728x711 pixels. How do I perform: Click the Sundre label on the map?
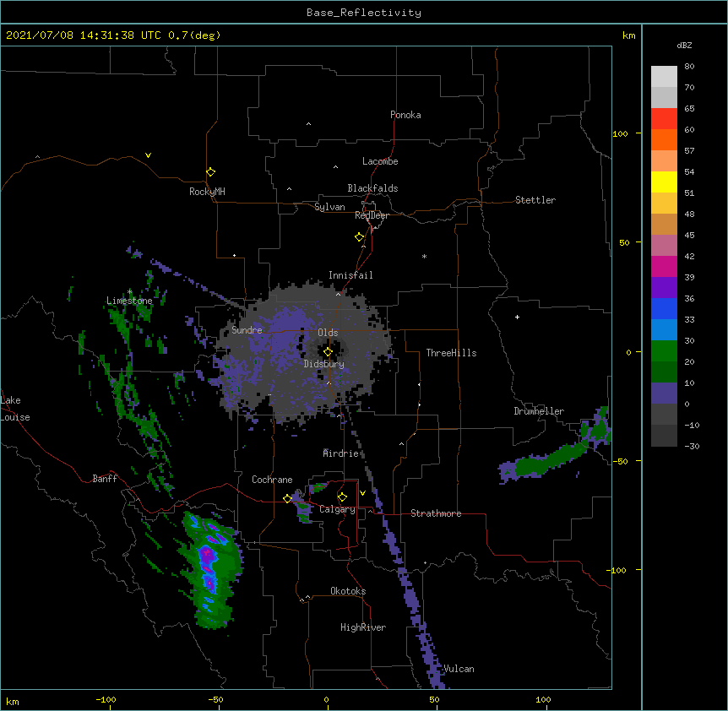click(247, 330)
